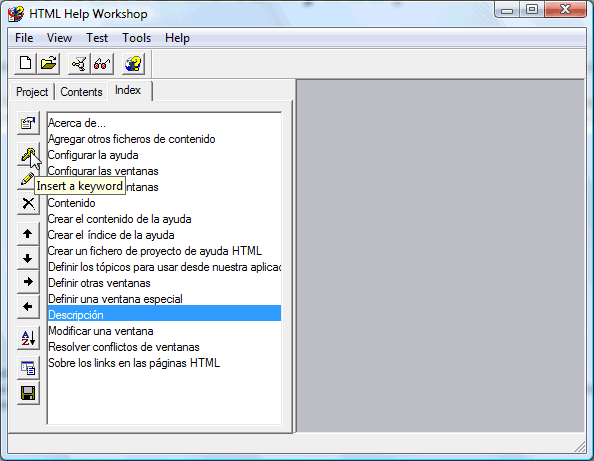Viewport: 594px width, 461px height.
Task: Minimize the HTML Help Workshop window
Action: pos(507,10)
